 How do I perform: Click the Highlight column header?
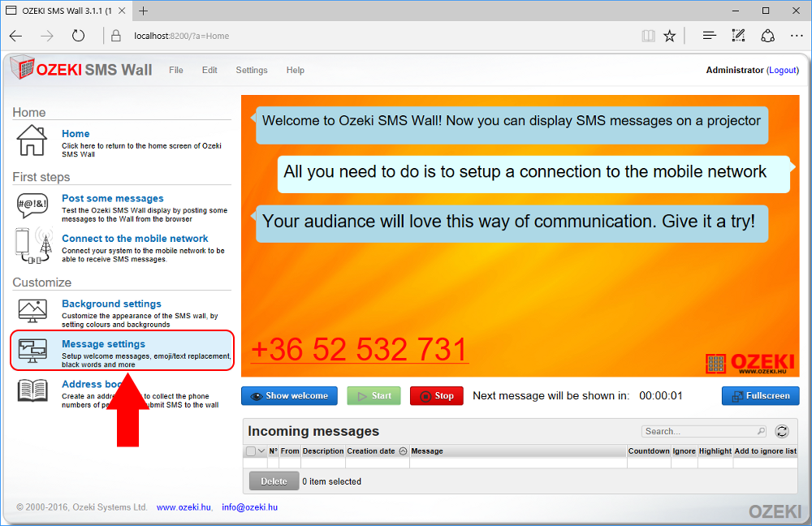tap(715, 451)
